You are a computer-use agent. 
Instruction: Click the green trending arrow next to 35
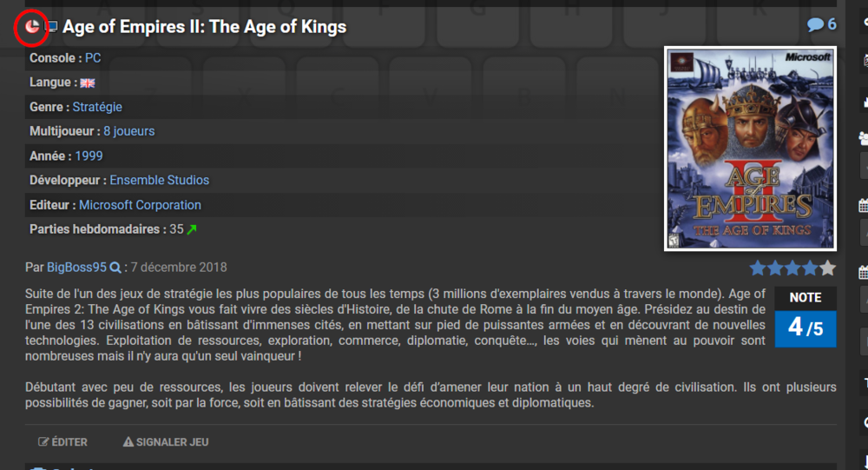(x=192, y=230)
